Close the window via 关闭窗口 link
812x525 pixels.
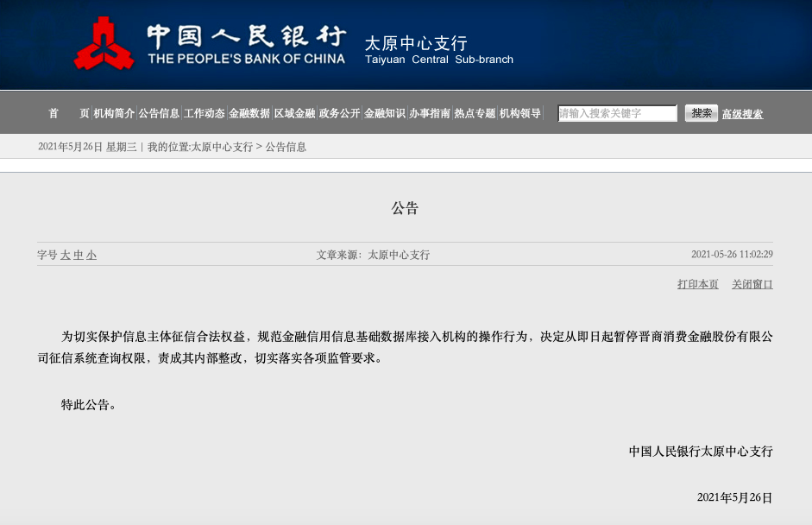(752, 285)
